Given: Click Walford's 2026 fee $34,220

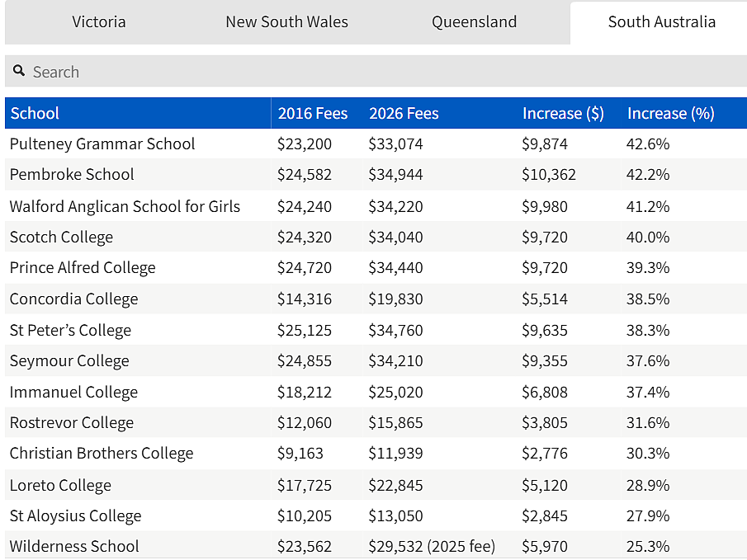Looking at the screenshot, I should point(395,207).
